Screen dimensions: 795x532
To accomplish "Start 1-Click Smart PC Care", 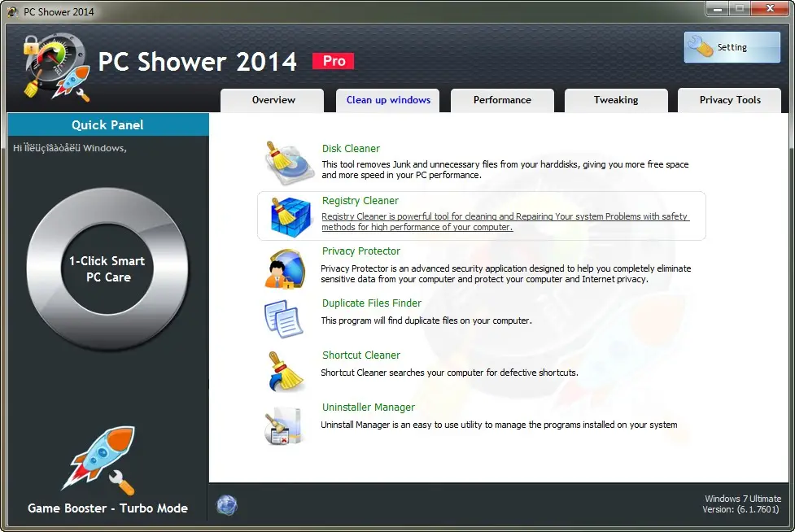I will click(107, 269).
